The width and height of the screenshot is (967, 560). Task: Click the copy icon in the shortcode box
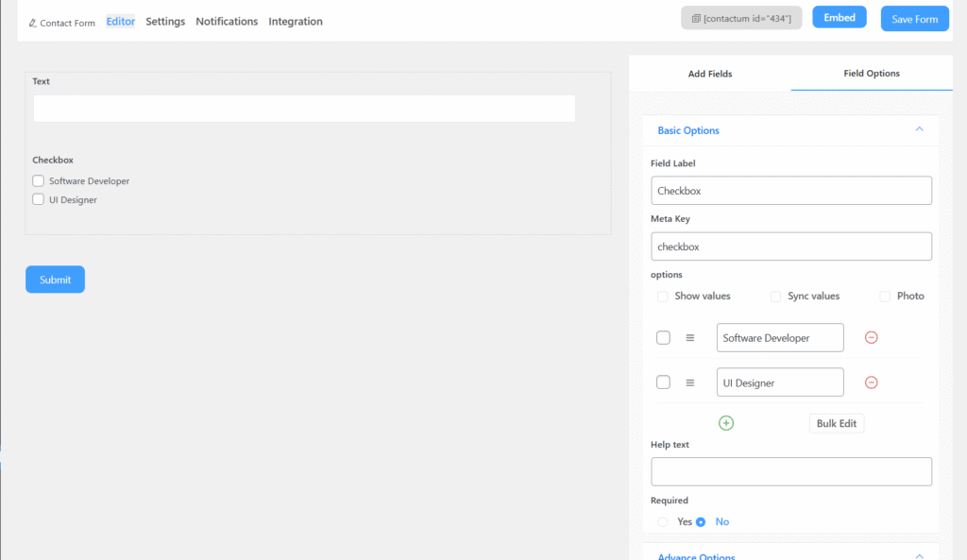pyautogui.click(x=696, y=19)
